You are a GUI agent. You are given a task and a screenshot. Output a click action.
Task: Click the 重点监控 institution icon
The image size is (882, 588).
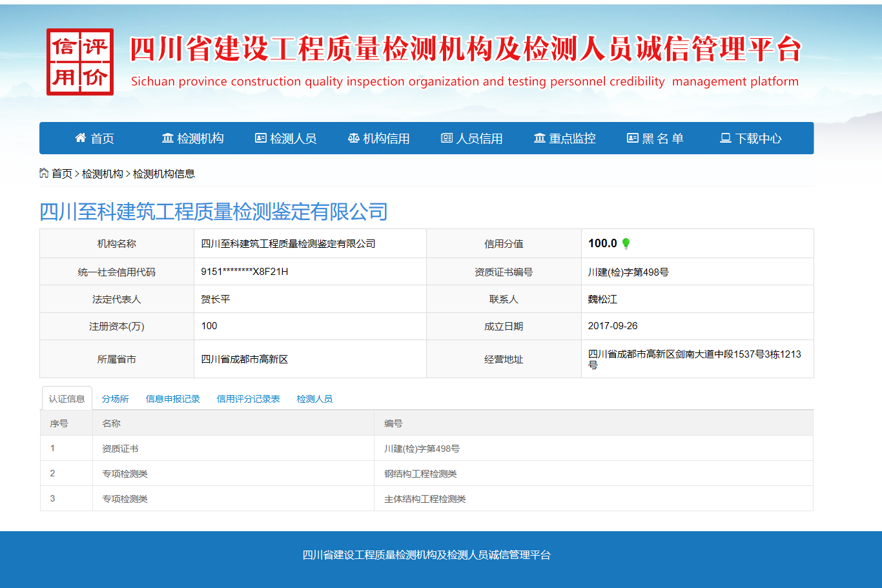click(540, 138)
